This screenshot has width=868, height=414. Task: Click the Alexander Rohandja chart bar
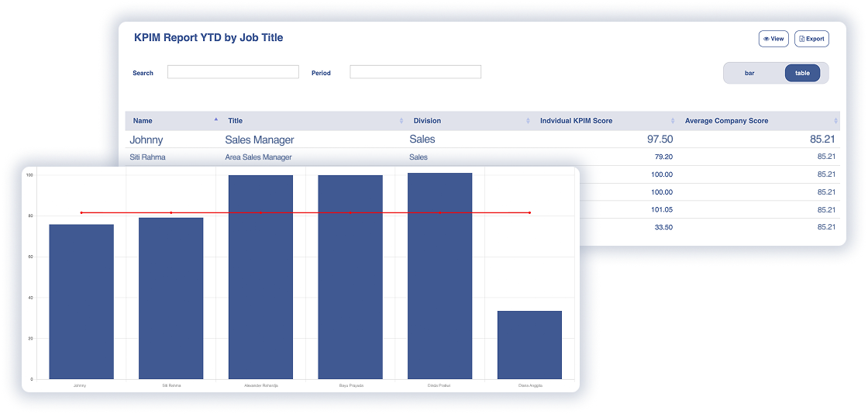click(x=260, y=278)
